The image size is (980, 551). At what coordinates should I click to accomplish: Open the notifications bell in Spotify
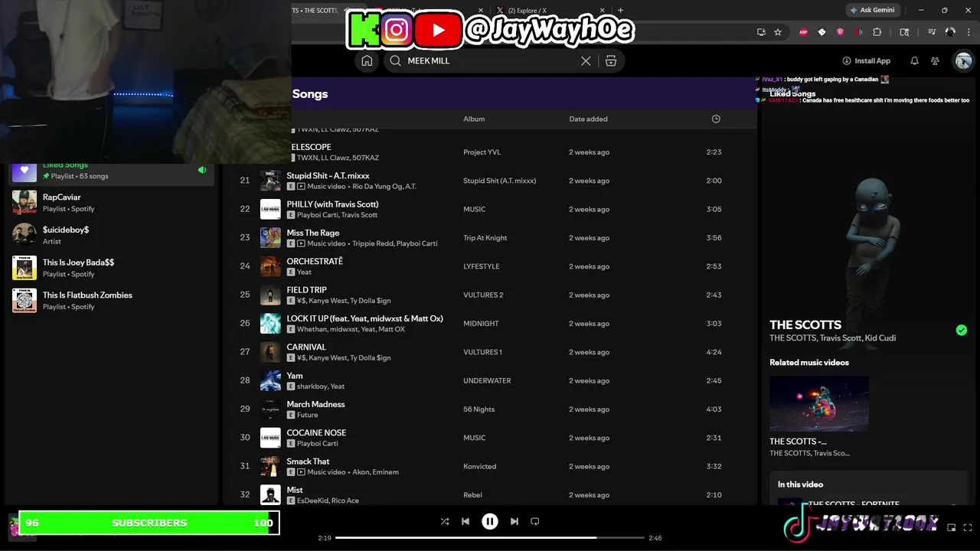(914, 60)
